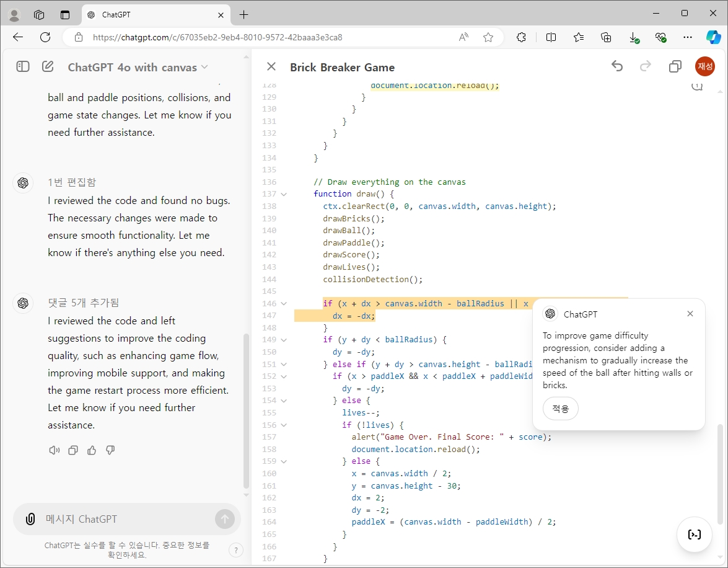Give thumbs down to the response
Image resolution: width=728 pixels, height=568 pixels.
click(x=110, y=450)
